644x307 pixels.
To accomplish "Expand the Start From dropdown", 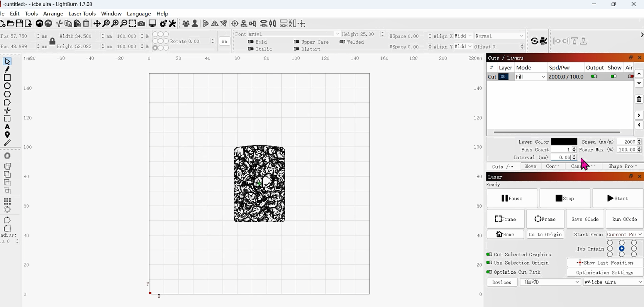I will tap(624, 234).
